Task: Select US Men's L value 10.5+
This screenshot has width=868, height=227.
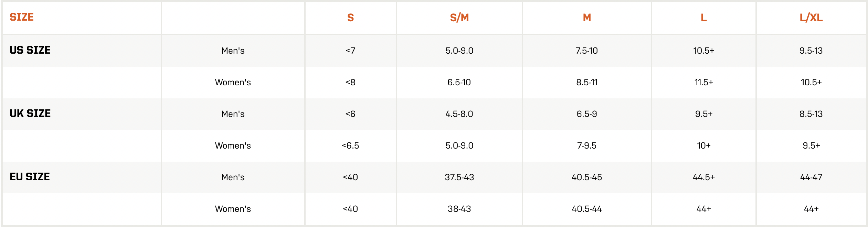Action: [x=704, y=51]
